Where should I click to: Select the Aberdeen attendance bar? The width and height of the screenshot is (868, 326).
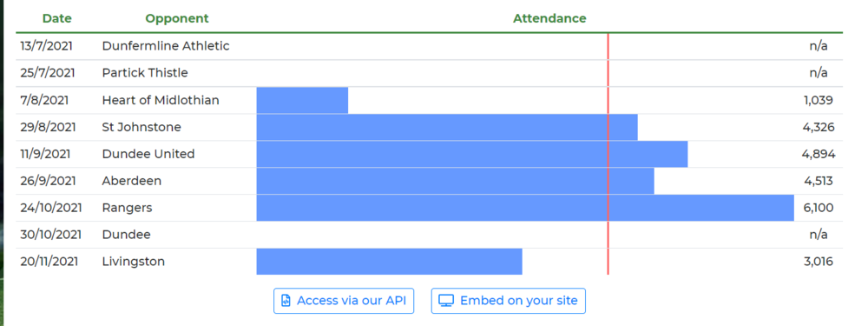coord(455,181)
